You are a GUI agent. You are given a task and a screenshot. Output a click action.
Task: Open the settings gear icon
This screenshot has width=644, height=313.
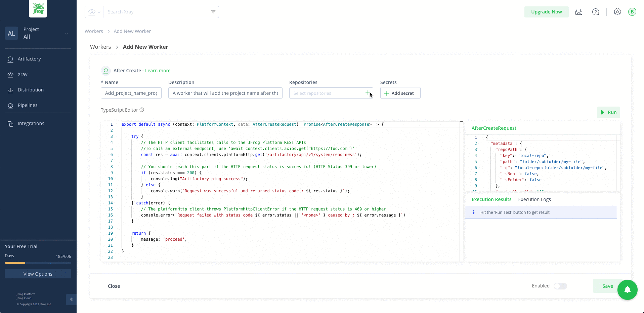617,12
